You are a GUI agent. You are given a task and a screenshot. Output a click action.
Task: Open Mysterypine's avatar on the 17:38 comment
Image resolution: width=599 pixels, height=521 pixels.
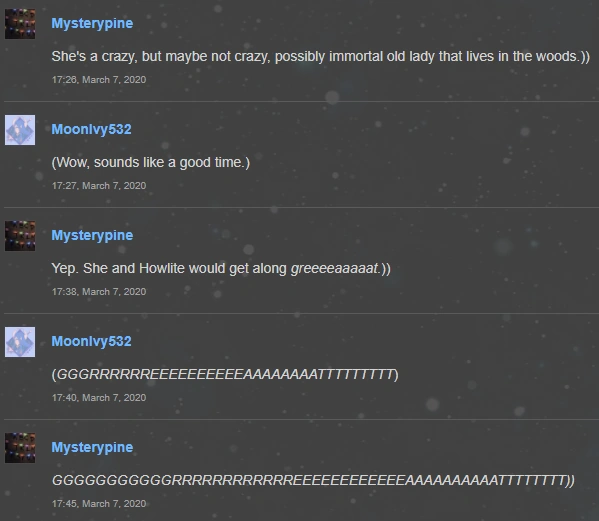20,236
